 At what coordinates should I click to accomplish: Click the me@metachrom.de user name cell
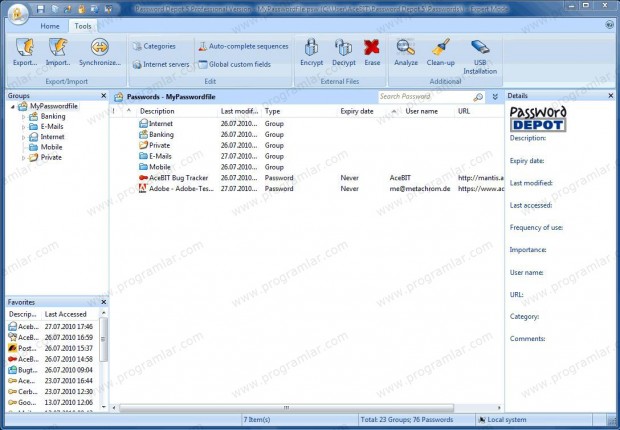point(420,189)
